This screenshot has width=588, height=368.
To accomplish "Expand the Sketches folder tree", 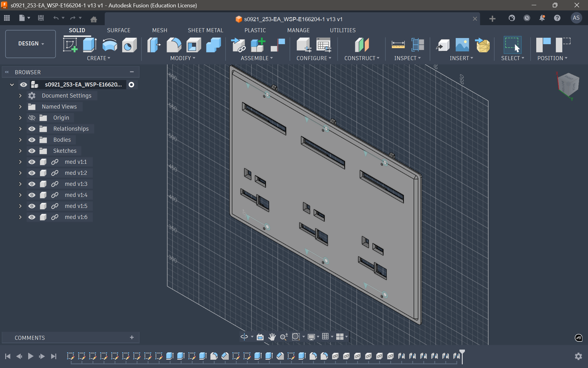I will point(20,151).
